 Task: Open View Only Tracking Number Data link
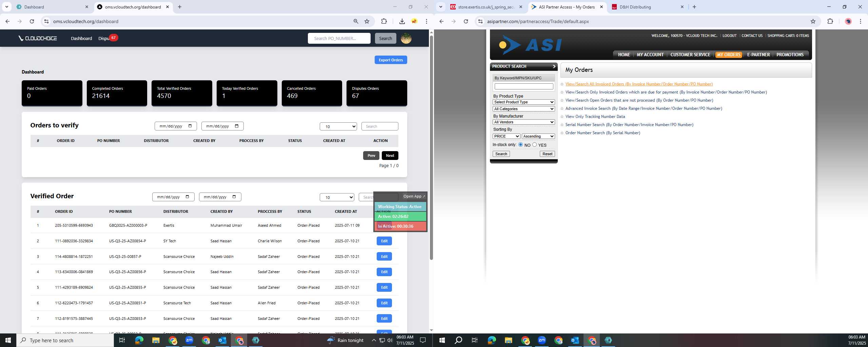[595, 117]
